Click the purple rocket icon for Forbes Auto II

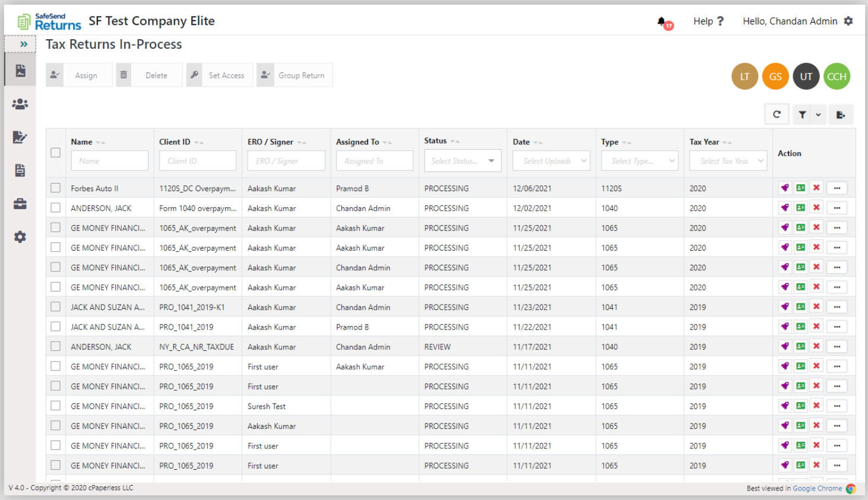[x=785, y=188]
